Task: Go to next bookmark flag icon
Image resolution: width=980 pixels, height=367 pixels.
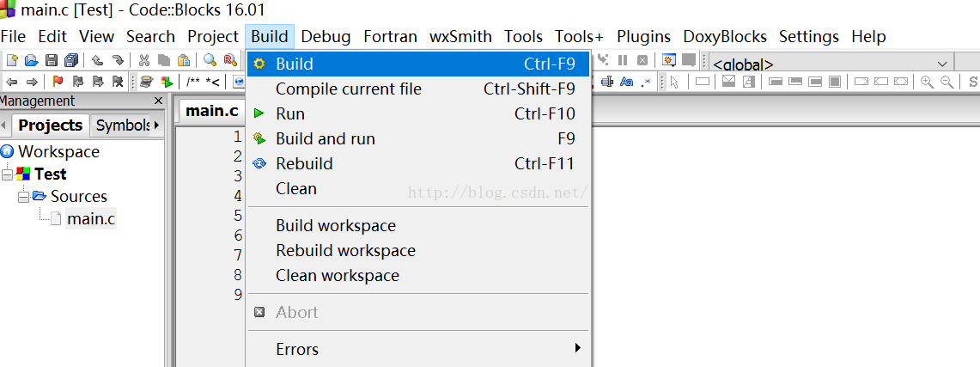Action: coord(98,82)
